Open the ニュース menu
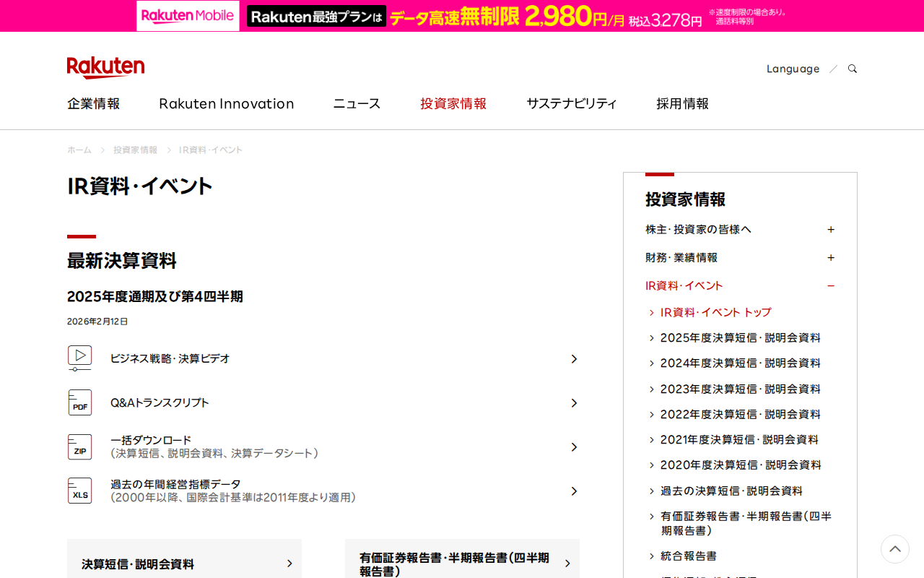The width and height of the screenshot is (924, 578). (357, 103)
